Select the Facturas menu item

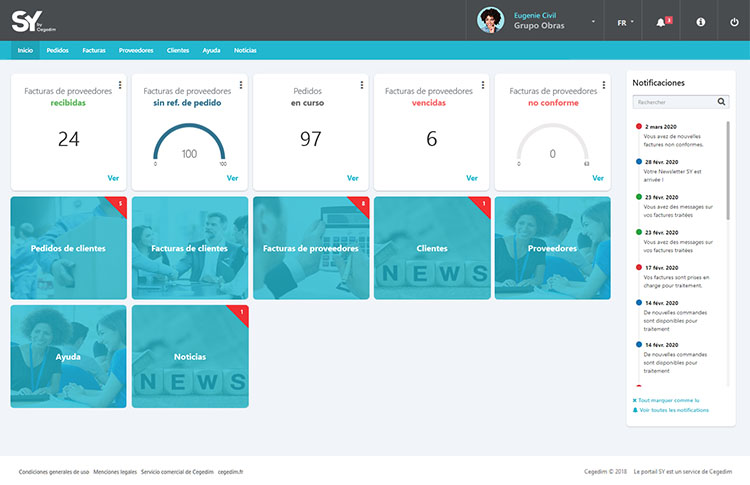(94, 50)
